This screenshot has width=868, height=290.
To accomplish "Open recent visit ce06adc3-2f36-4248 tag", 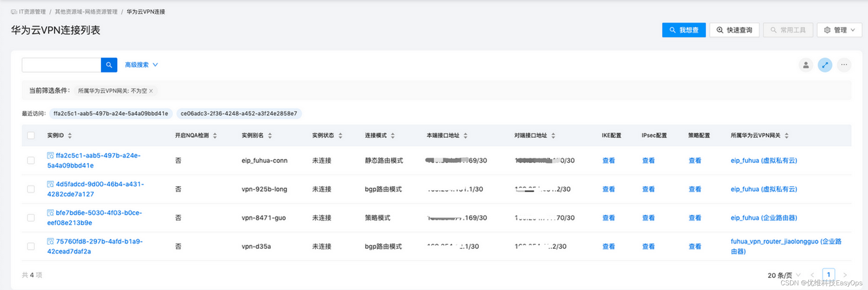I will point(239,114).
